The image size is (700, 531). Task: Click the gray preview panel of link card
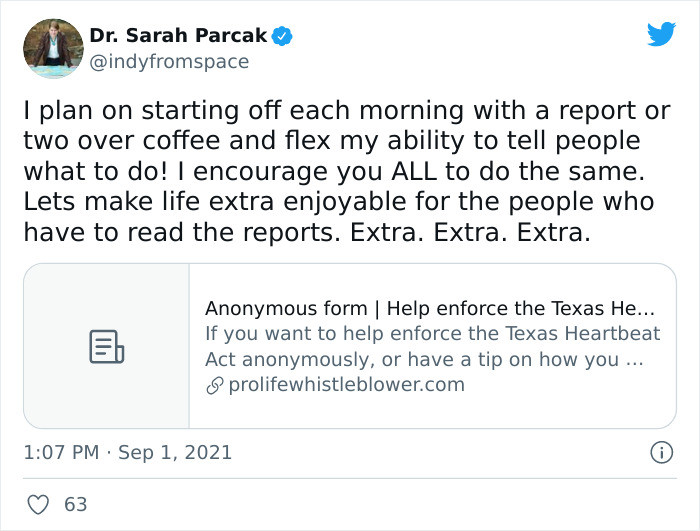pyautogui.click(x=107, y=346)
